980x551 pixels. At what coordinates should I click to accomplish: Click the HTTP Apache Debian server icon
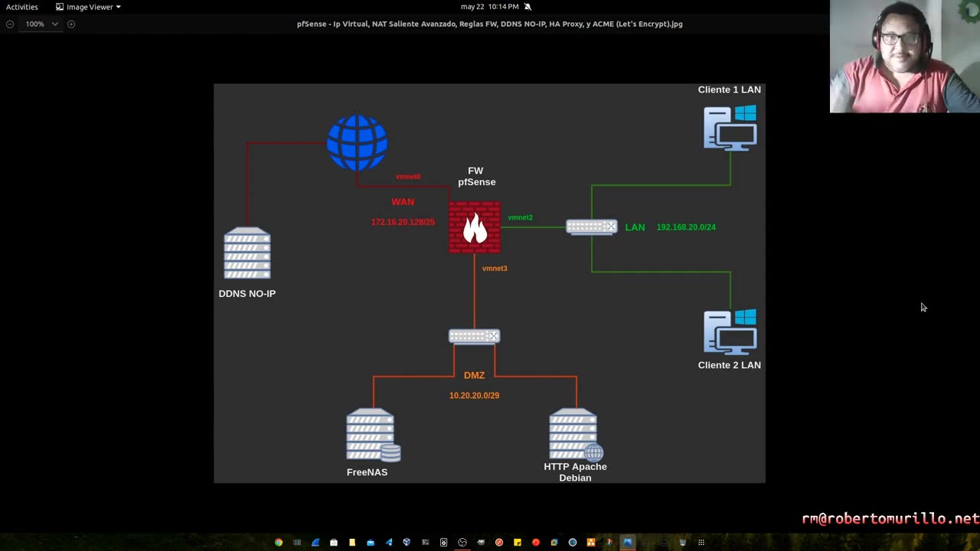point(576,434)
